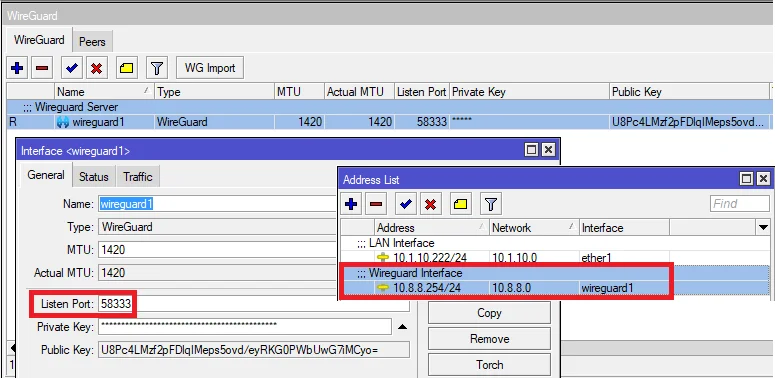775x378 pixels.
Task: Disable address with red X in Address List
Action: tap(431, 204)
